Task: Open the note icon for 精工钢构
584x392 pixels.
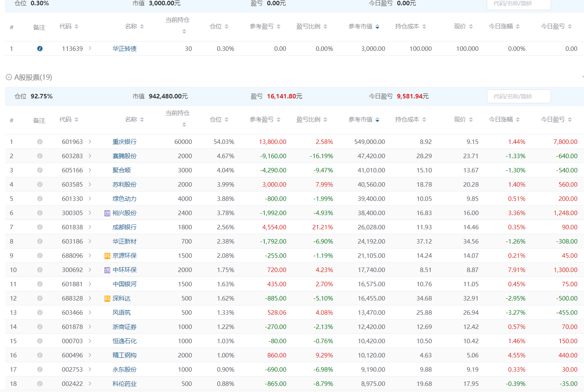Action: tap(40, 355)
